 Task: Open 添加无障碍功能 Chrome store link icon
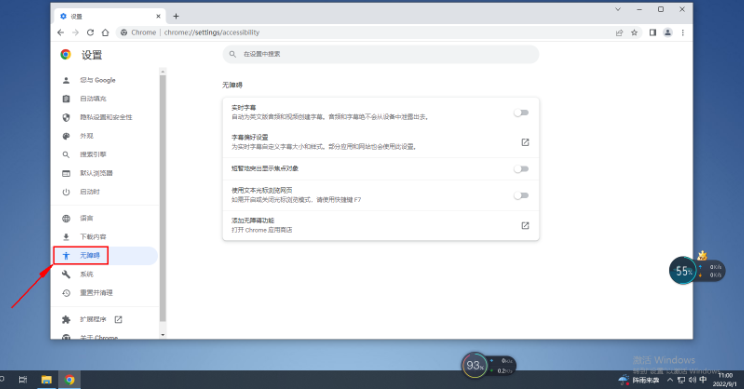coord(525,225)
